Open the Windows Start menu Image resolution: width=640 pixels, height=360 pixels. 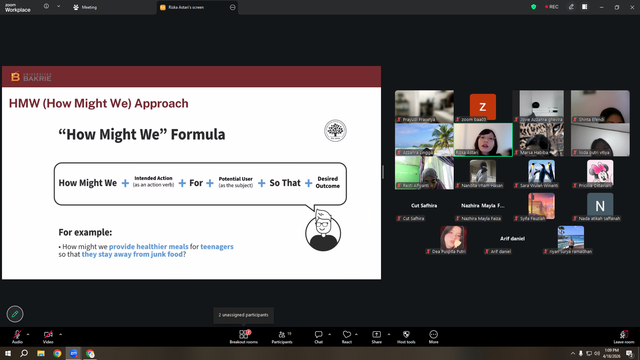click(8, 353)
